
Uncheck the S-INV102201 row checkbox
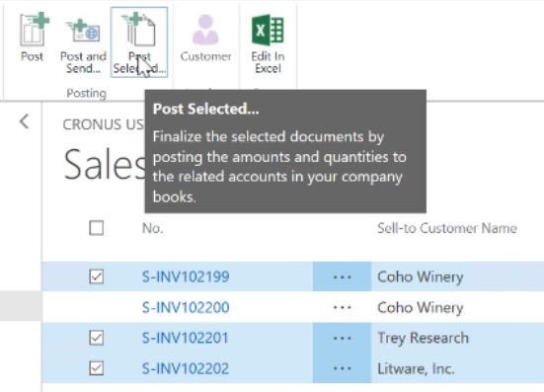coord(96,338)
